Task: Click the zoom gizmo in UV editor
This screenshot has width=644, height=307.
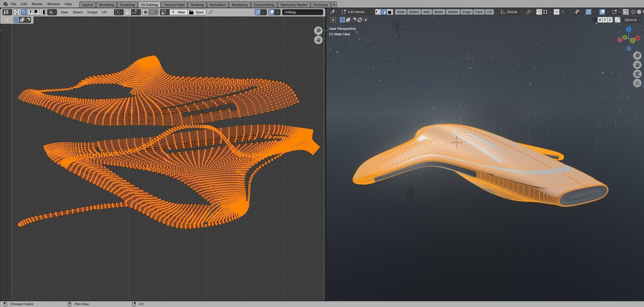Action: (x=318, y=31)
